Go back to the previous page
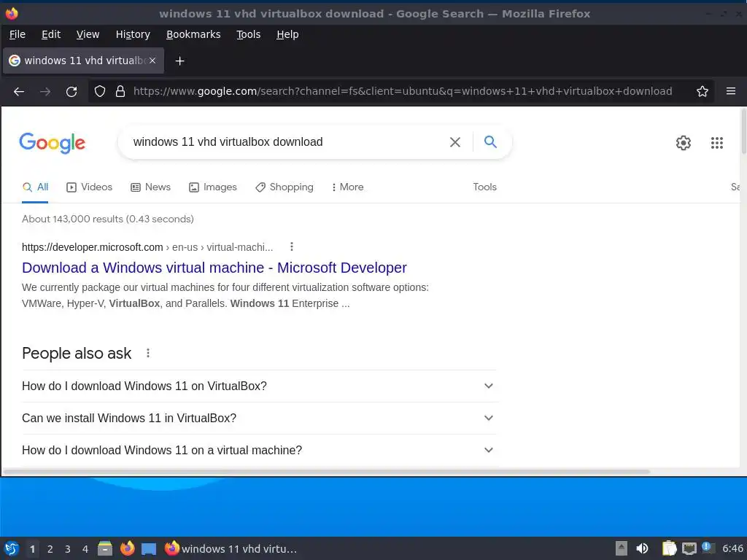The image size is (747, 560). tap(18, 91)
